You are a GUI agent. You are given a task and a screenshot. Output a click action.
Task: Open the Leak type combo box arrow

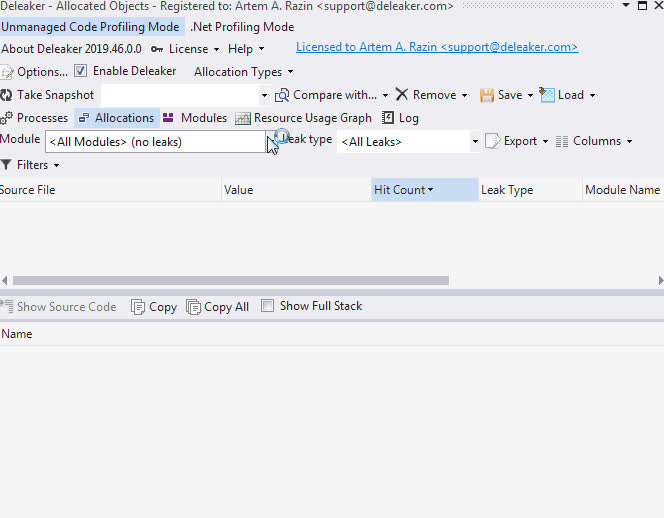[x=475, y=141]
